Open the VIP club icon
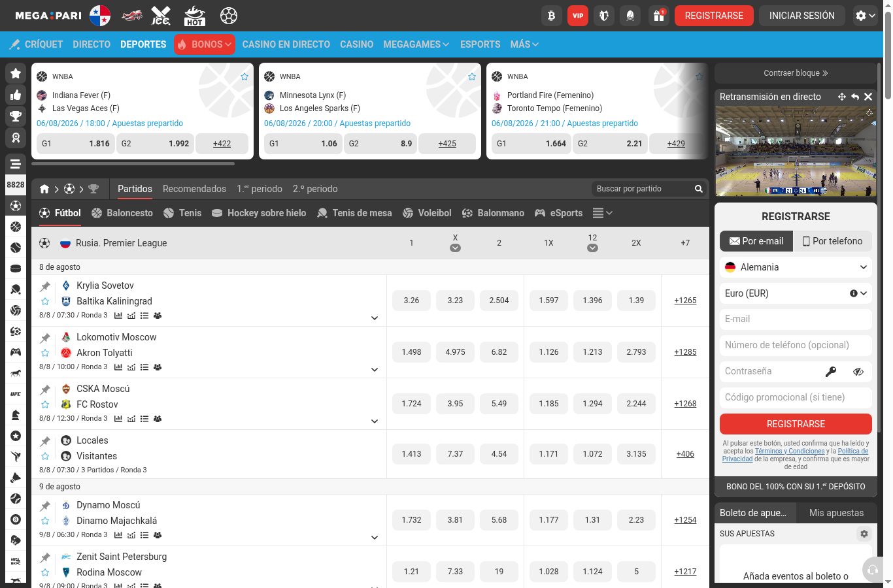The height and width of the screenshot is (588, 893). click(578, 16)
